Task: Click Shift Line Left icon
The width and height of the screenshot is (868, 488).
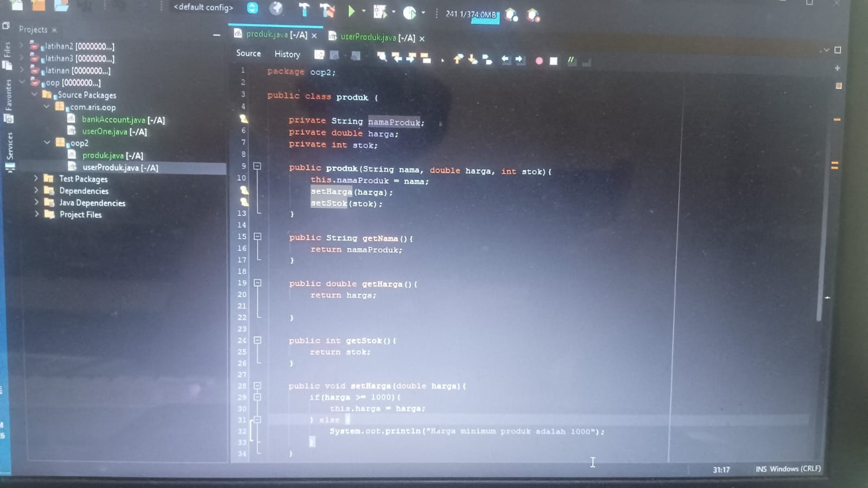Action: (505, 59)
